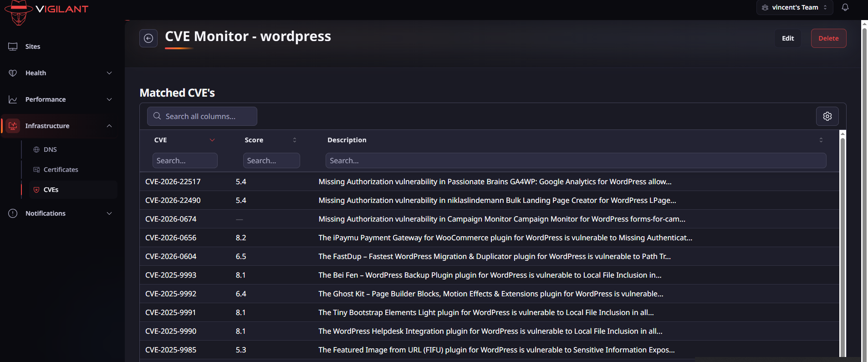Open the notification bell
The image size is (868, 362).
click(845, 7)
